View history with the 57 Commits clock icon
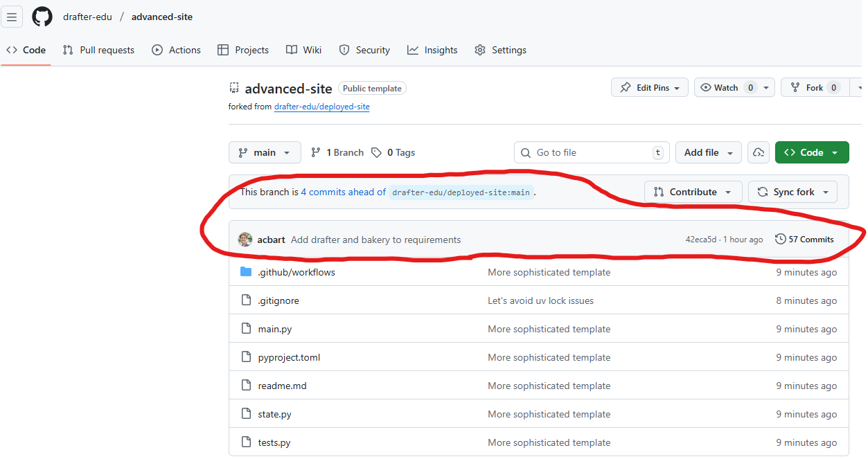Viewport: 868px width, 459px height. pyautogui.click(x=781, y=239)
